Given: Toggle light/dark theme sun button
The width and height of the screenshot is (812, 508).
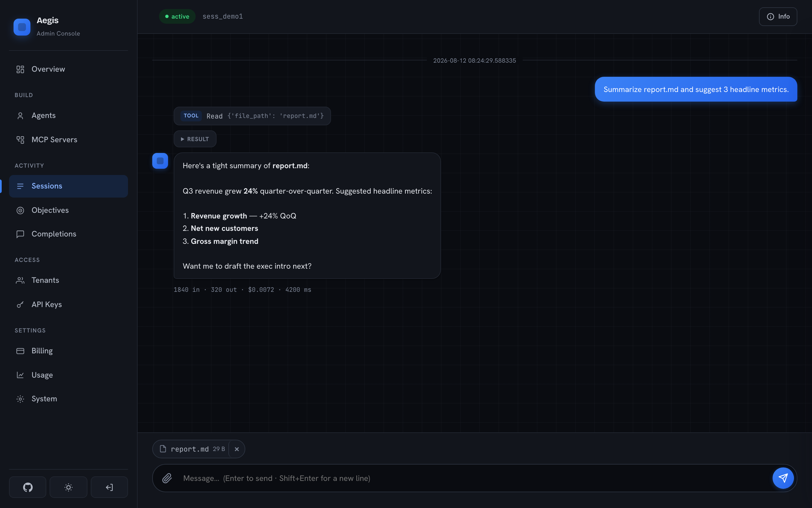Looking at the screenshot, I should [69, 487].
